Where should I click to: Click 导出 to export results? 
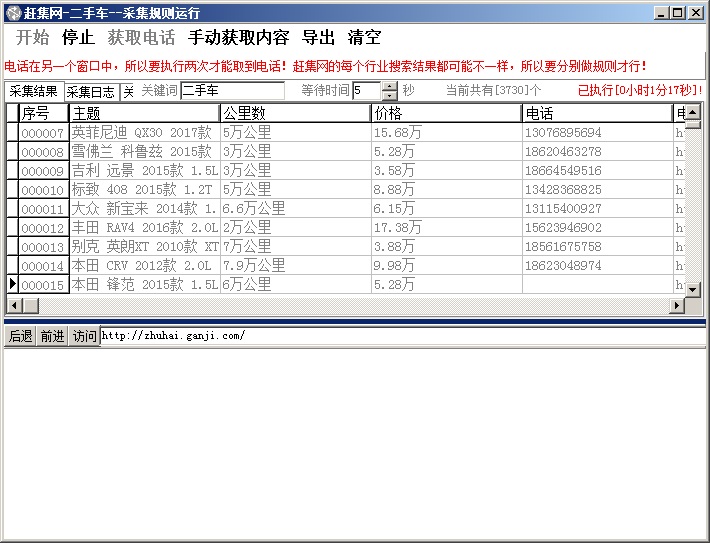pos(318,38)
